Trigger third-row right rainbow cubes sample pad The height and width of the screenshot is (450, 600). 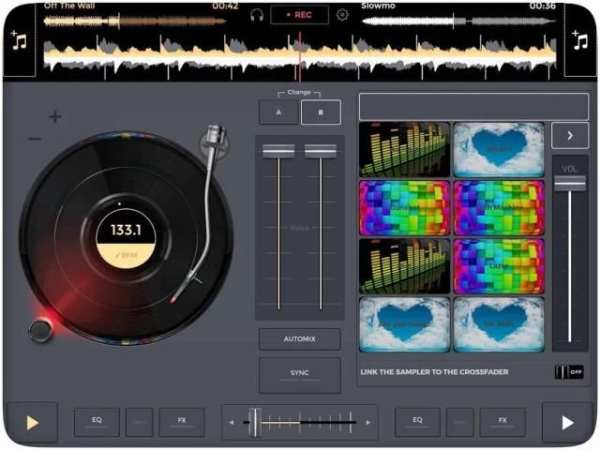point(499,266)
